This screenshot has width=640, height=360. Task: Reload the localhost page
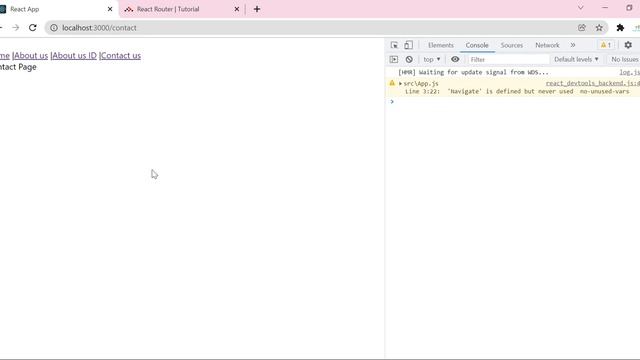click(x=33, y=28)
